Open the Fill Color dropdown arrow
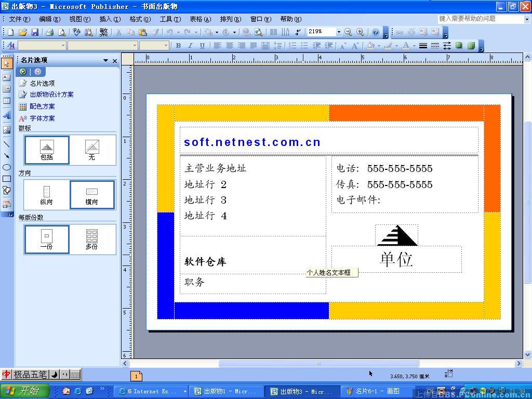 tap(379, 46)
